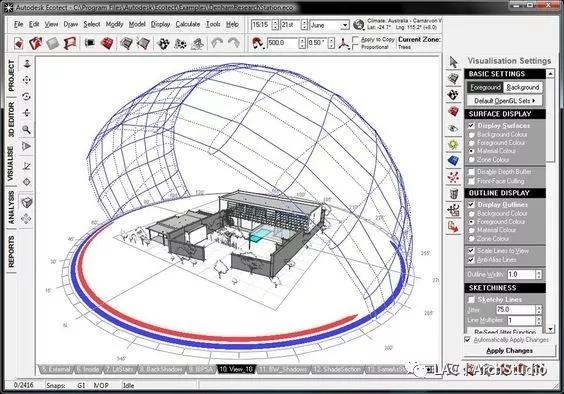The image size is (564, 394).
Task: Expand Default OpenGL Sets menu
Action: pos(504,101)
